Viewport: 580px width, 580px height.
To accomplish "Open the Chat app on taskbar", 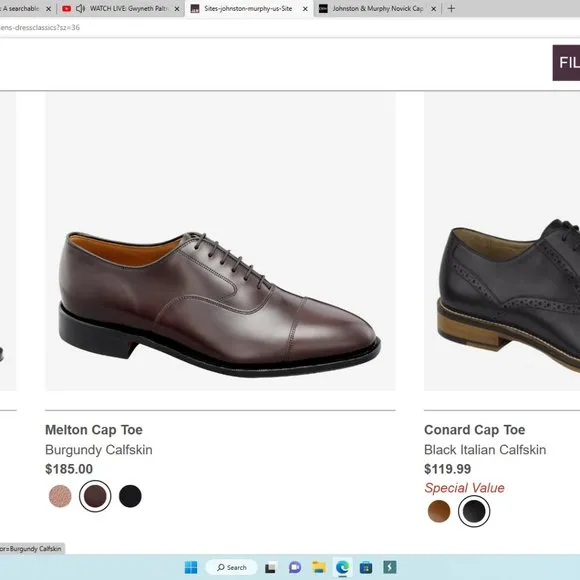I will click(295, 567).
